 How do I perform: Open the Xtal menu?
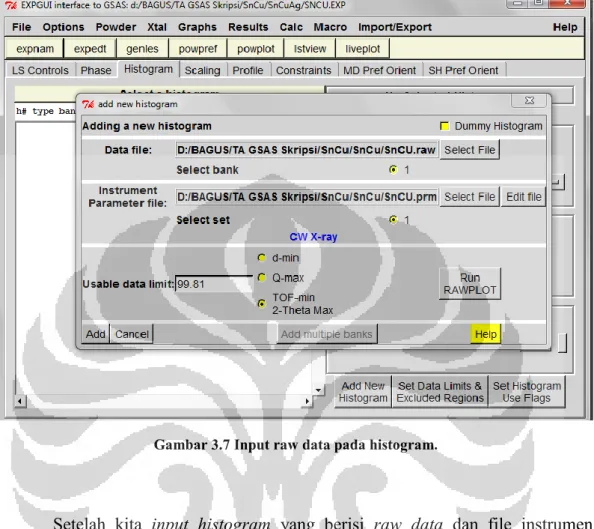click(157, 27)
